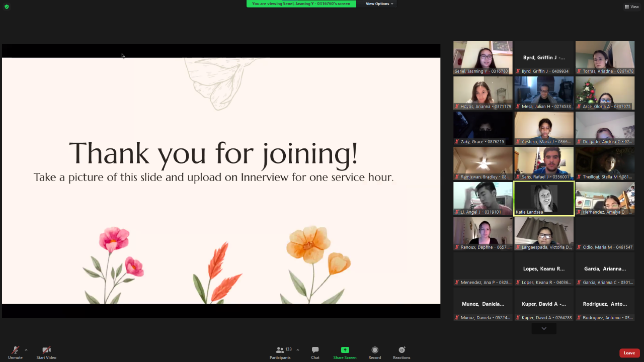
Task: Select Delgado, Andrea C video tile
Action: [605, 128]
